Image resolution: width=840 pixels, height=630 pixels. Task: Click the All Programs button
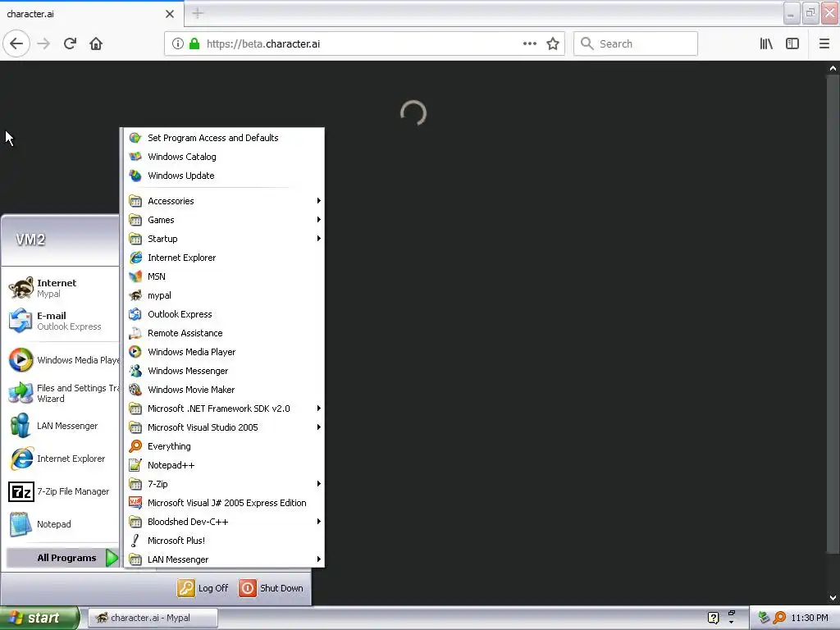(x=62, y=558)
